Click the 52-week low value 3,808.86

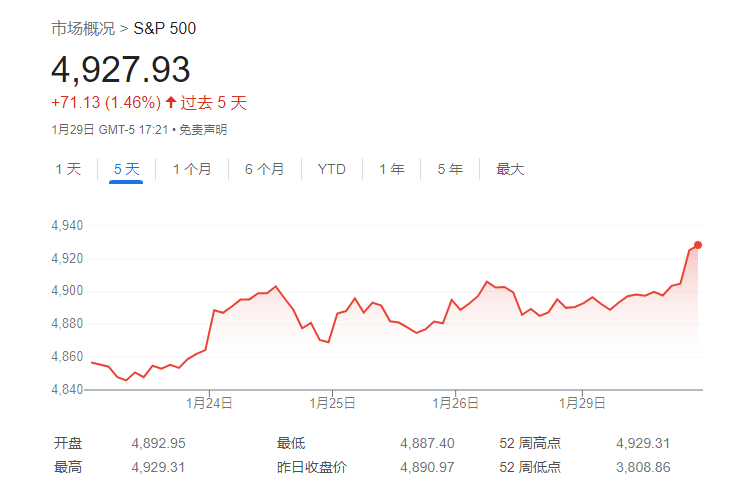[643, 467]
